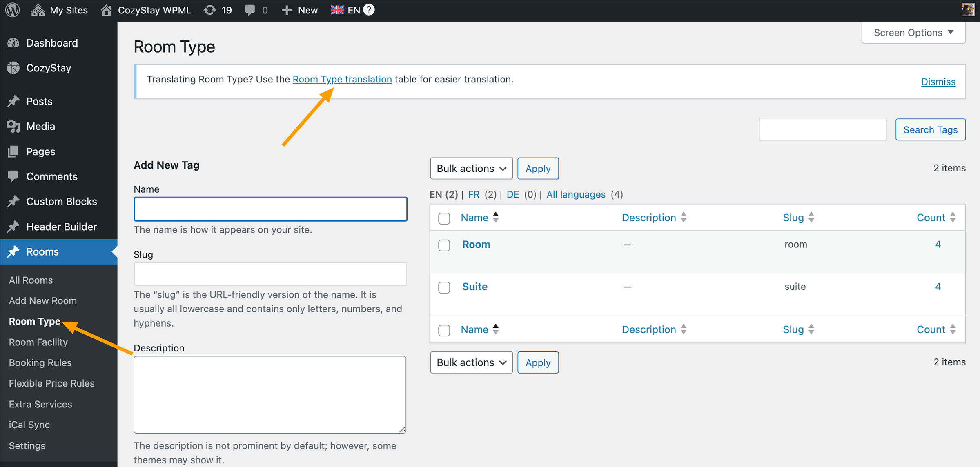Screen dimensions: 980x467
Task: Check the Room row checkbox
Action: pyautogui.click(x=444, y=245)
